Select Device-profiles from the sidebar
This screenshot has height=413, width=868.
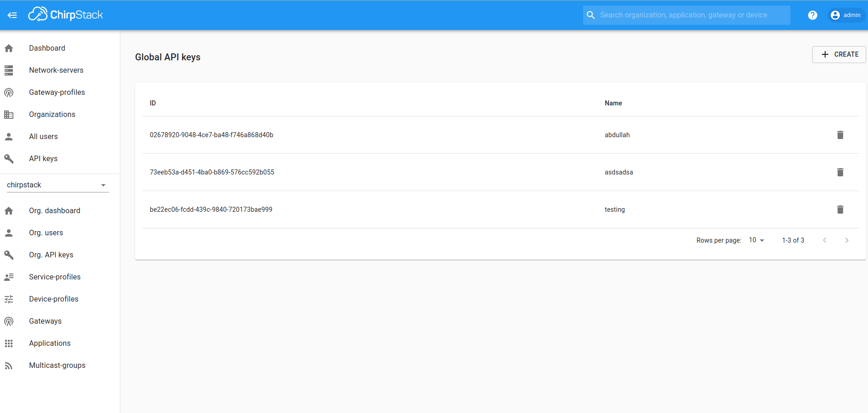click(x=53, y=299)
